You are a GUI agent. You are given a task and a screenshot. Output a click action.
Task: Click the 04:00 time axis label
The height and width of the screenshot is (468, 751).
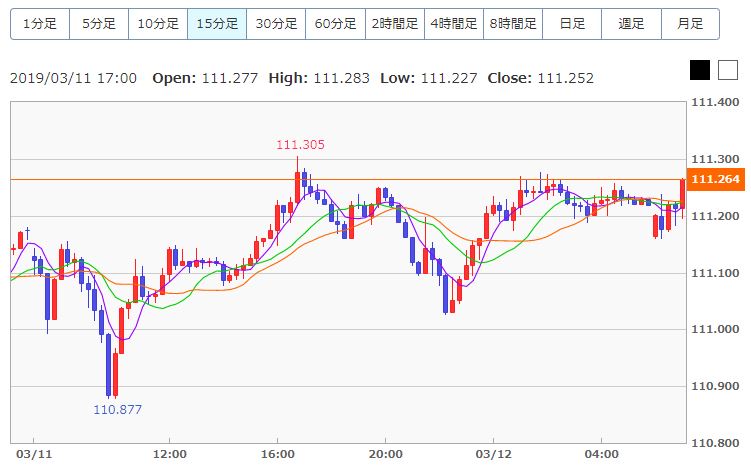[601, 454]
